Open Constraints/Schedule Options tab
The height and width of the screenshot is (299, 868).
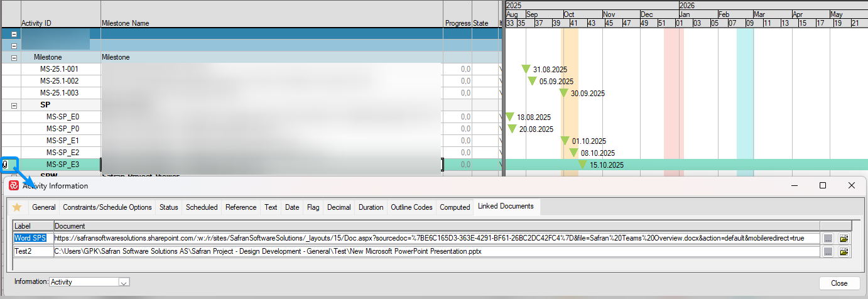[107, 207]
